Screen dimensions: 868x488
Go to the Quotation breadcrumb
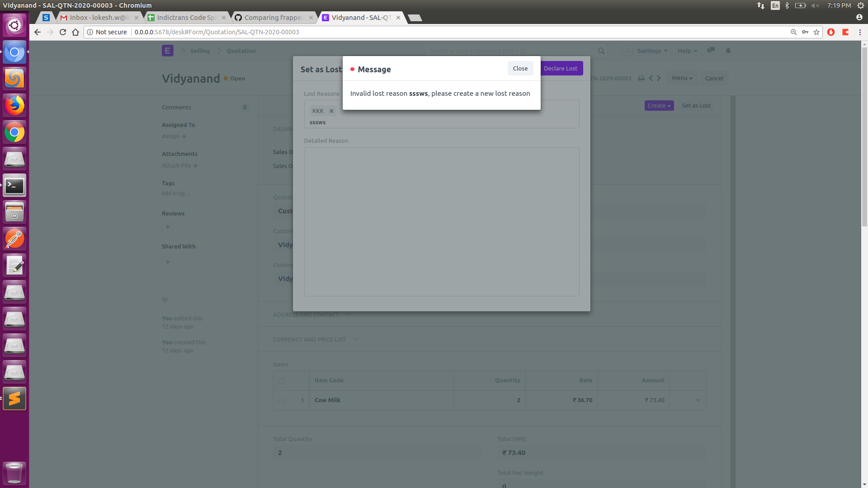tap(241, 51)
